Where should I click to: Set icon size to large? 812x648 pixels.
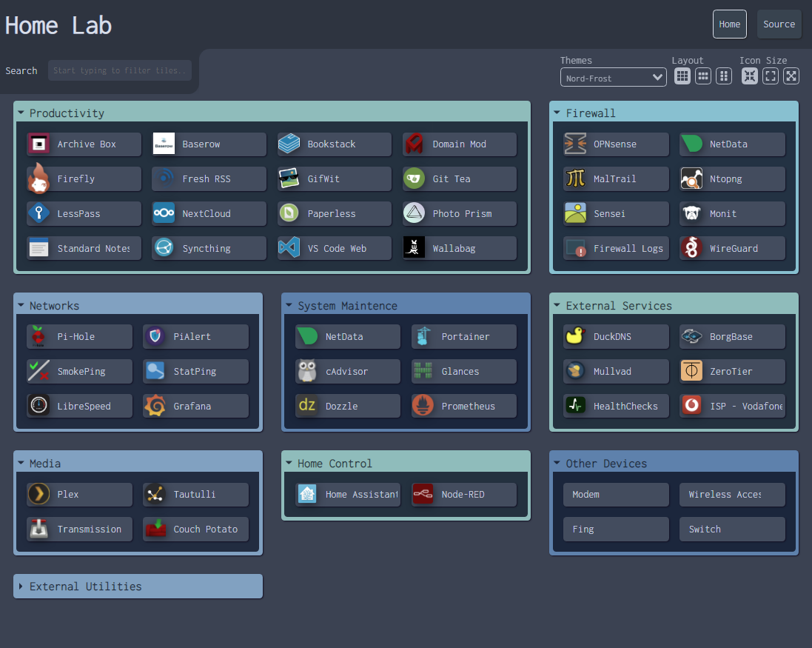(x=791, y=77)
